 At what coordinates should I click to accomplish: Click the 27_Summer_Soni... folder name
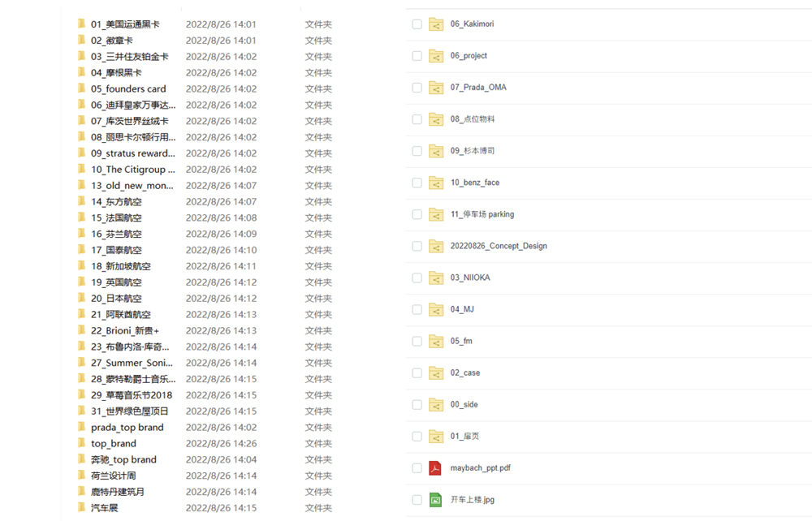point(132,363)
